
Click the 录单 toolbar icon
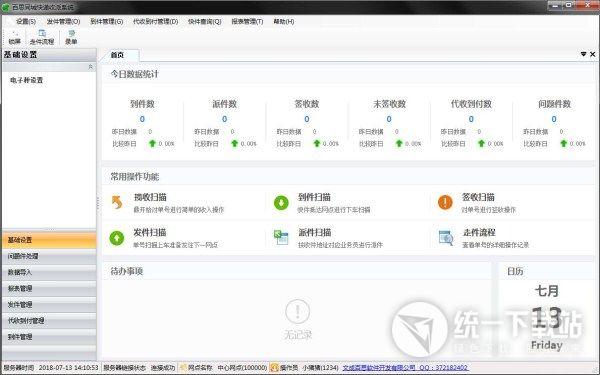71,38
